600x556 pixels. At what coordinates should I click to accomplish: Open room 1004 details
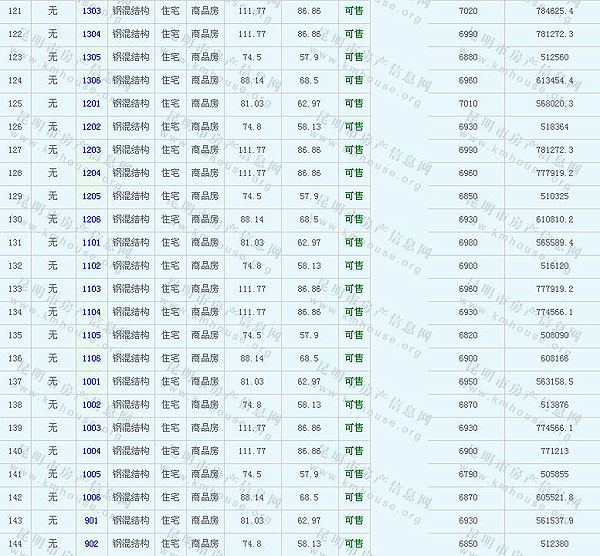coord(91,451)
